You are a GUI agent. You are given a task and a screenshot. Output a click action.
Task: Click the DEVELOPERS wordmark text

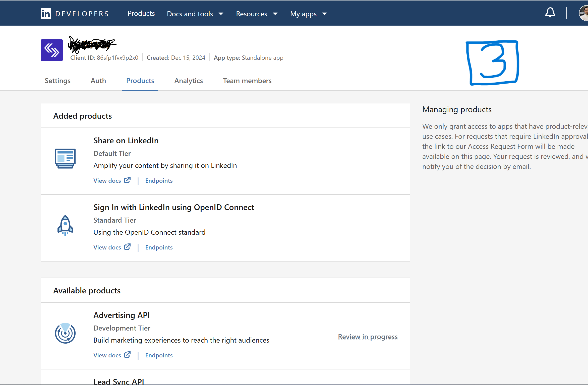pos(82,14)
